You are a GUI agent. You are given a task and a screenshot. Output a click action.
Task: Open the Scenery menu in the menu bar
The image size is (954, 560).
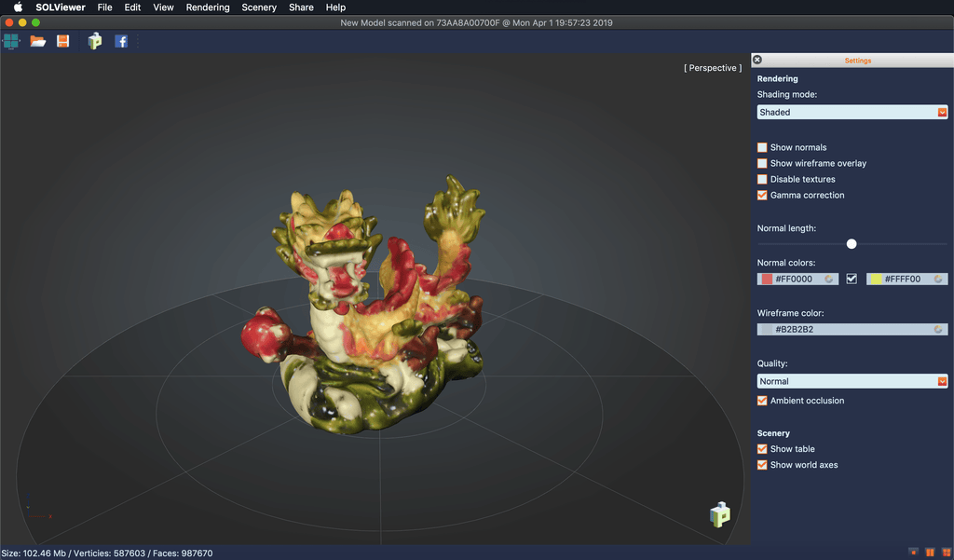[258, 7]
